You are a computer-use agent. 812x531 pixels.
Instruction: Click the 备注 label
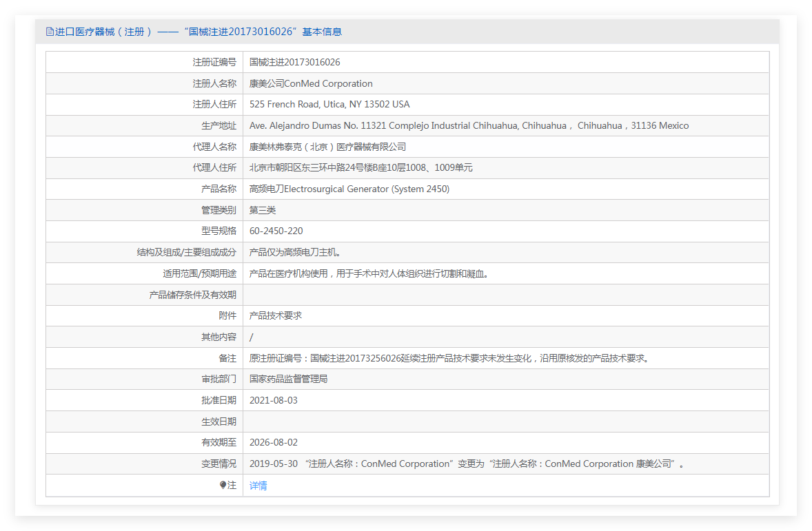(227, 358)
